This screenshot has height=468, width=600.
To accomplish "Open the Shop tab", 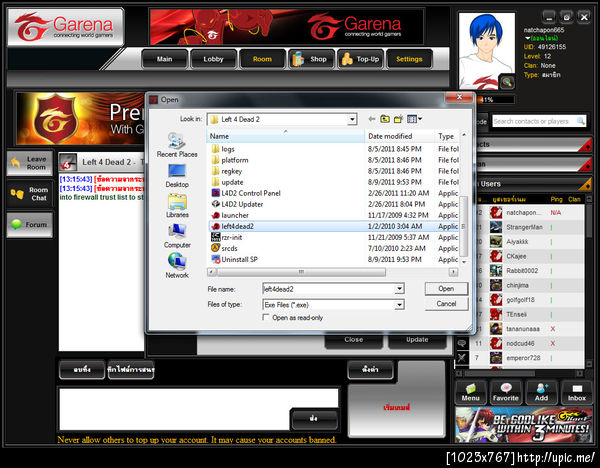I will click(x=311, y=59).
